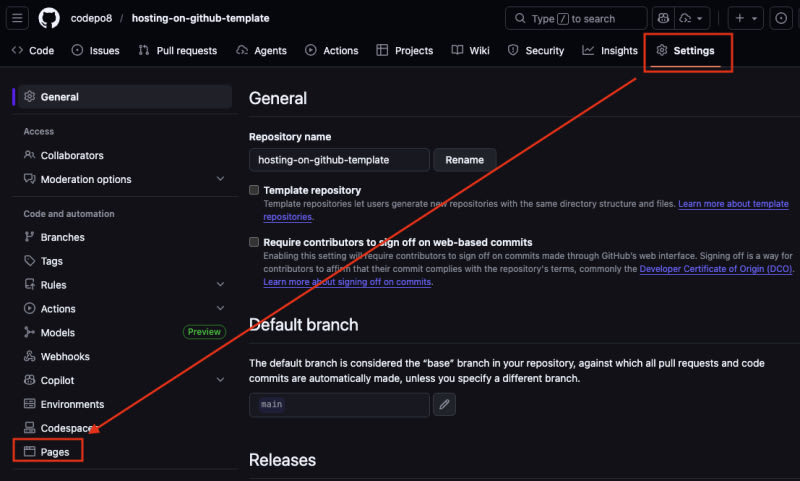The width and height of the screenshot is (800, 481).
Task: Enable the Template repository checkbox
Action: coord(254,190)
